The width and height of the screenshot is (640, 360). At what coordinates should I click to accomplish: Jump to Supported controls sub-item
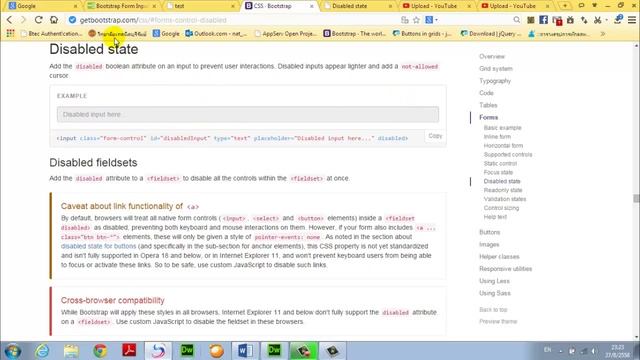(508, 155)
